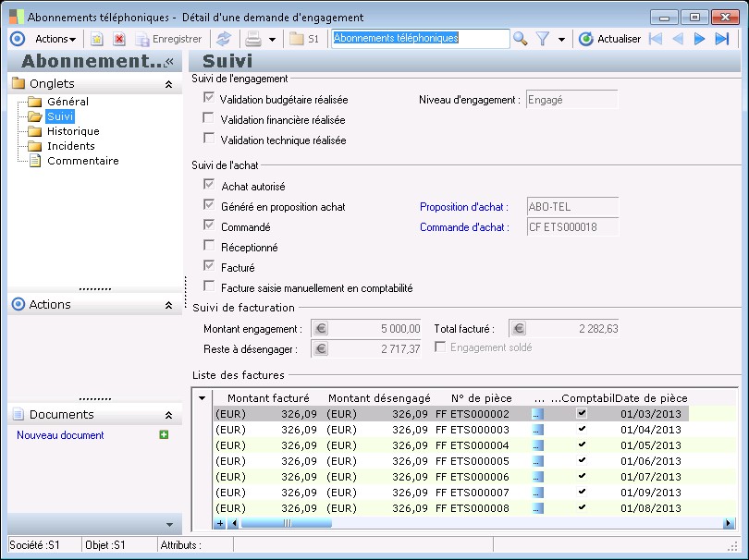This screenshot has width=749, height=560.
Task: Go to the last record arrow
Action: (721, 39)
